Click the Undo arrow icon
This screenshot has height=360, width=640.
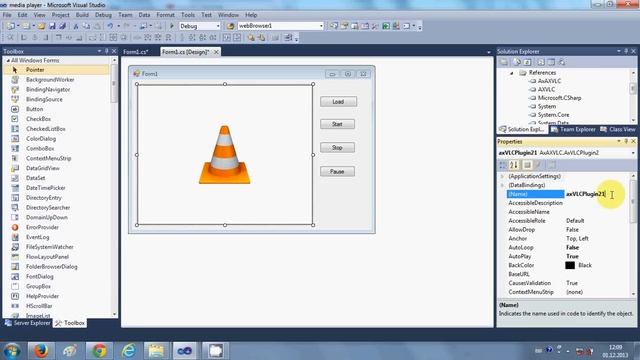(110, 26)
